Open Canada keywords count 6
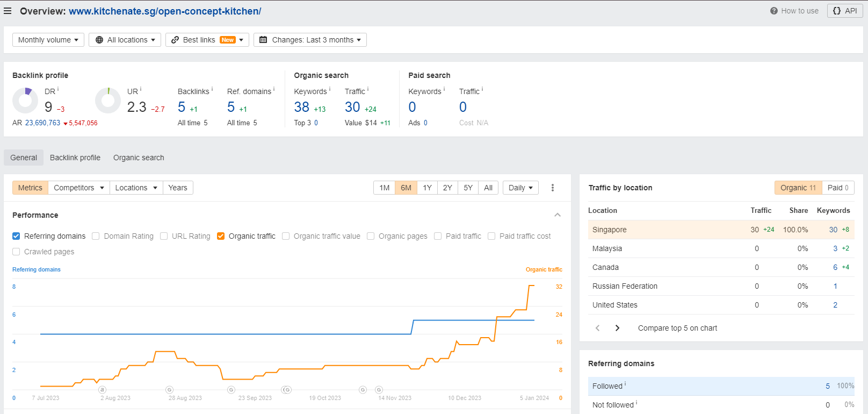This screenshot has height=414, width=868. 835,267
